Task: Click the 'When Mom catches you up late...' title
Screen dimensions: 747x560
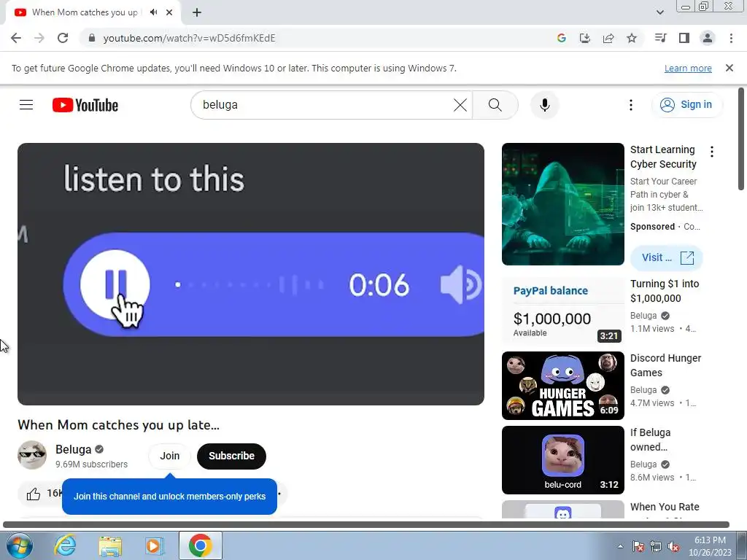Action: [119, 425]
